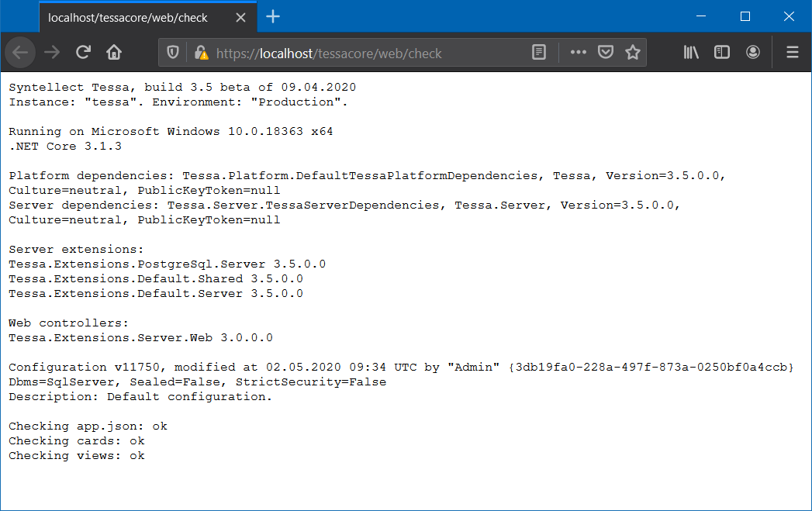The width and height of the screenshot is (812, 511).
Task: Save the page to Pocket
Action: (x=606, y=53)
